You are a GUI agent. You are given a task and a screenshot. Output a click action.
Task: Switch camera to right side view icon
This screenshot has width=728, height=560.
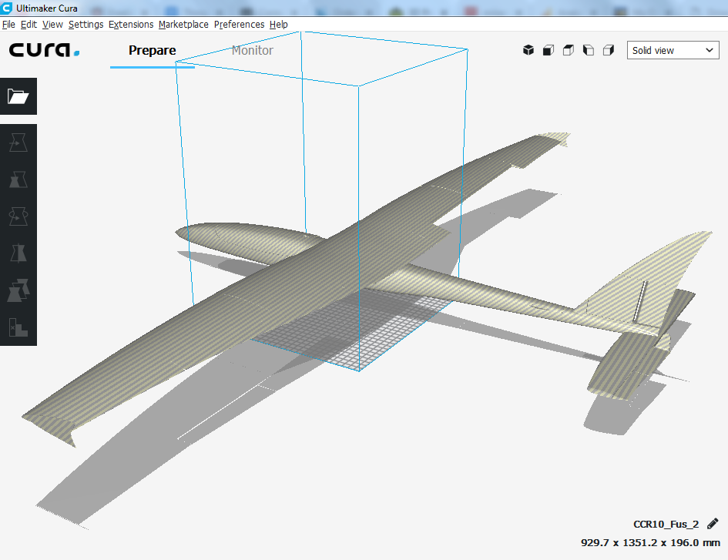[609, 50]
